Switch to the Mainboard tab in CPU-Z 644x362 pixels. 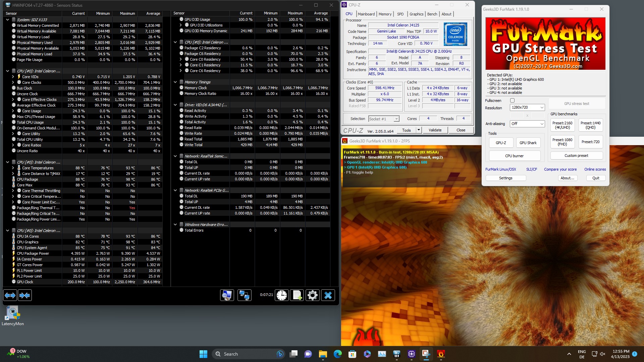pyautogui.click(x=366, y=14)
